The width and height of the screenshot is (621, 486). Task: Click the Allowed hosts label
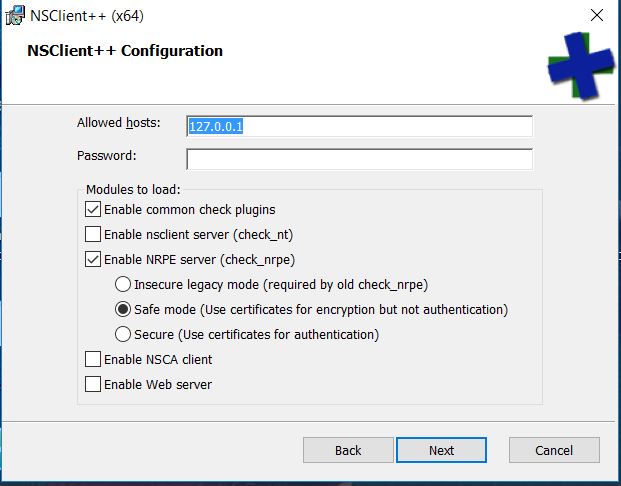(x=118, y=123)
